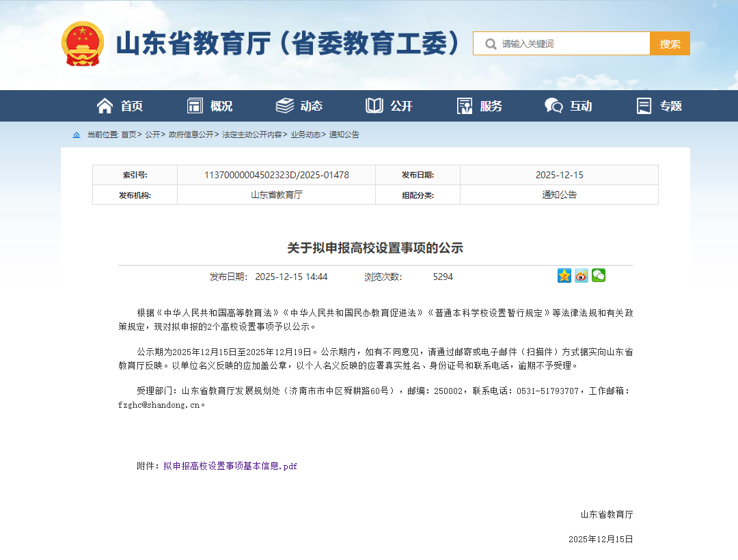Click the 通知公告 breadcrumb link
738x560 pixels.
coord(343,135)
